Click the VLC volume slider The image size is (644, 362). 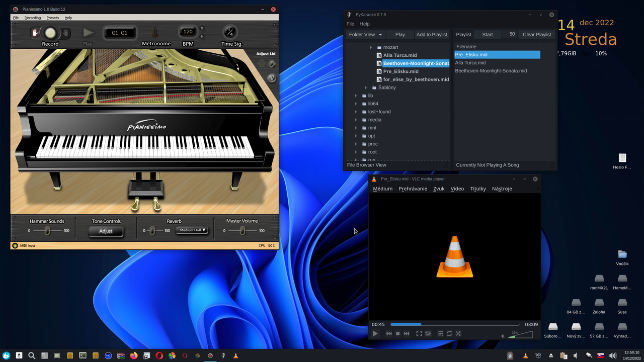[521, 335]
